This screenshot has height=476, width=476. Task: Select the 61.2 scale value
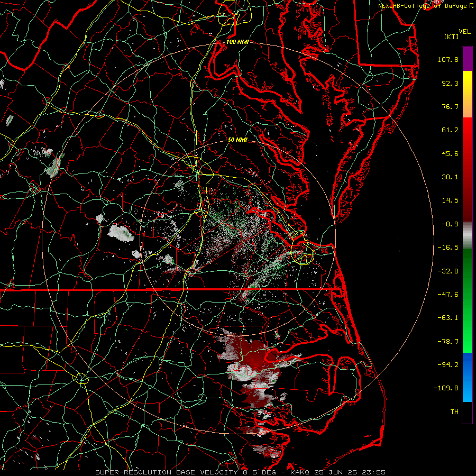click(450, 130)
